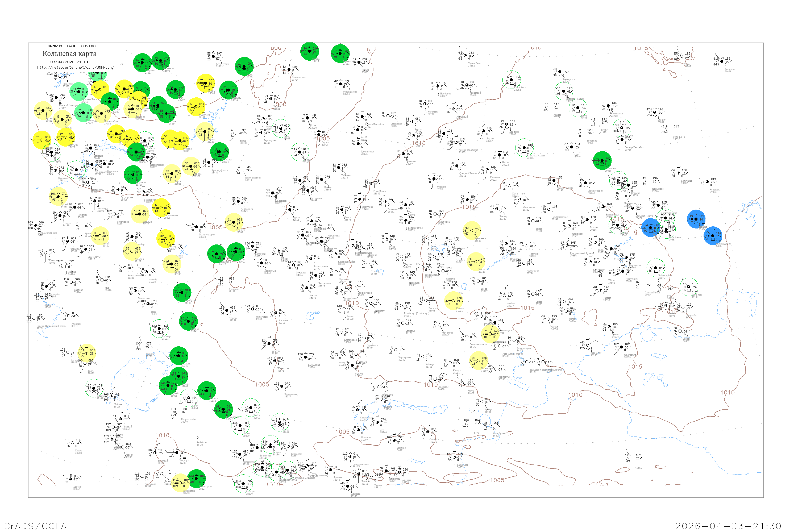
Task: Click the GrADS/COLA label at bottom left
Action: coord(35,526)
